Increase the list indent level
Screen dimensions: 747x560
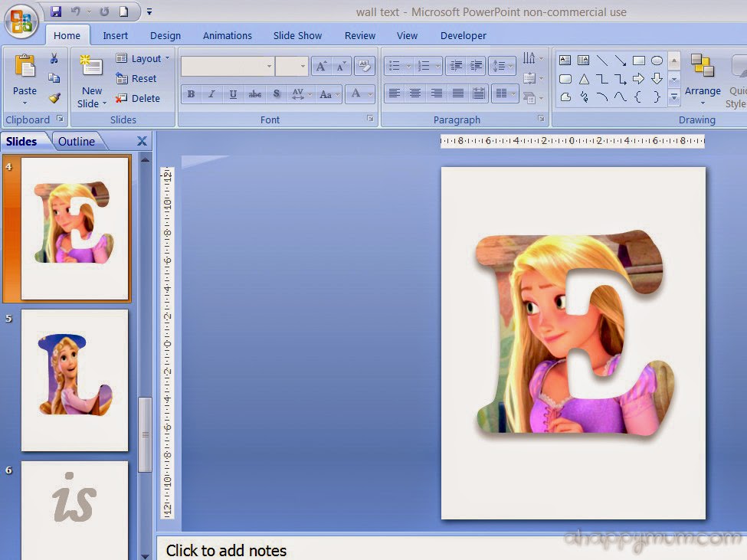click(476, 66)
